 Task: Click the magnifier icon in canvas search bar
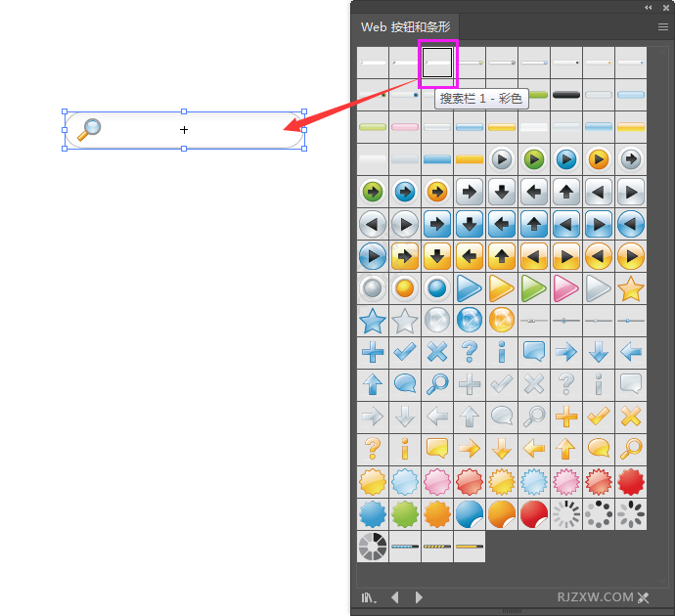point(89,129)
